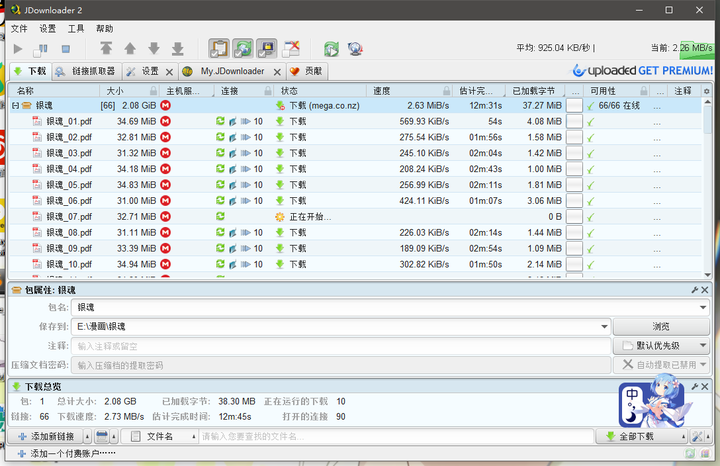The height and width of the screenshot is (466, 720).
Task: Toggle clipboard monitoring in toolbar
Action: click(219, 48)
